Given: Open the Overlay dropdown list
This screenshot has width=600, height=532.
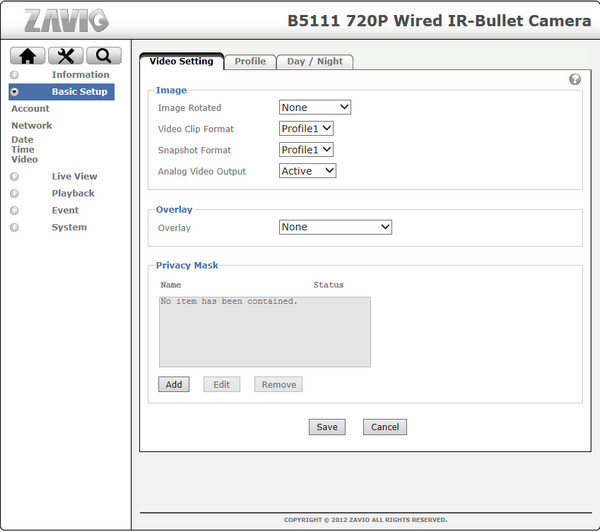Looking at the screenshot, I should [x=335, y=227].
